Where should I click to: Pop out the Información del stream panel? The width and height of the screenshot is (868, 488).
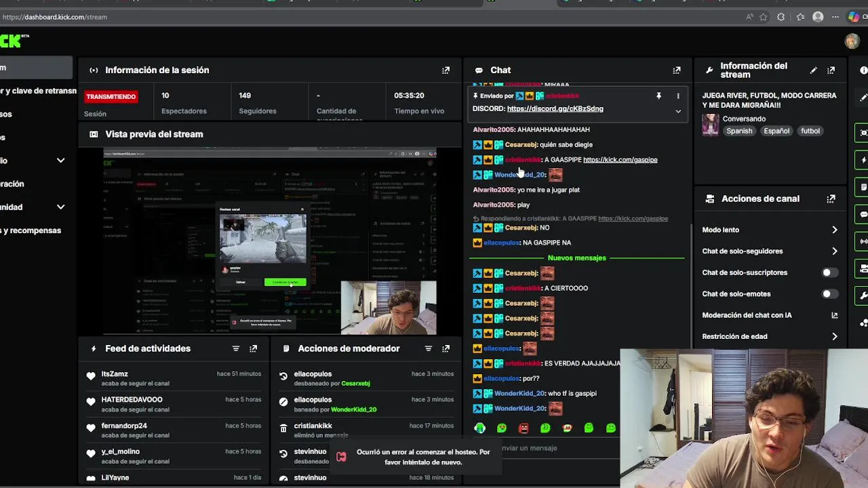(831, 70)
